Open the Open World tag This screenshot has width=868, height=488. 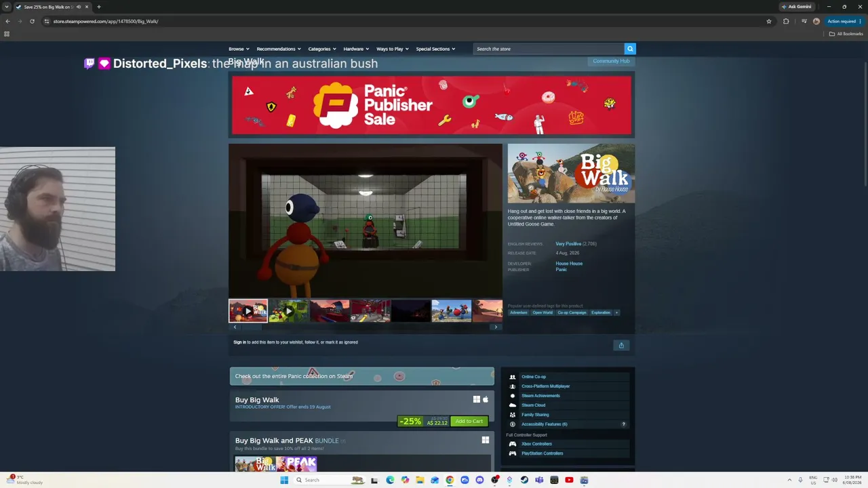[542, 312]
